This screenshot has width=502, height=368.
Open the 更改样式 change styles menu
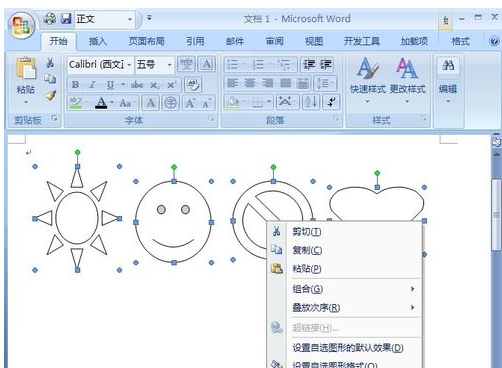point(407,80)
